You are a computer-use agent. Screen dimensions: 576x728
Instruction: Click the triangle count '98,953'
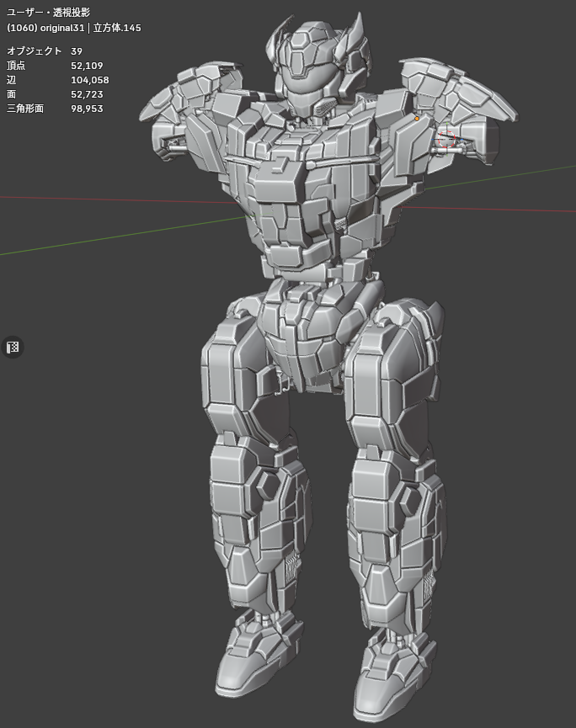tap(87, 109)
